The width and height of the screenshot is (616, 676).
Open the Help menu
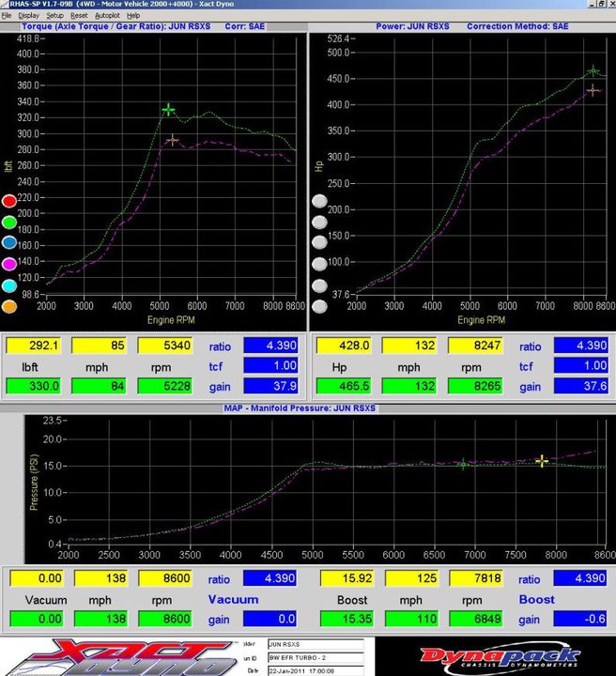(x=133, y=16)
